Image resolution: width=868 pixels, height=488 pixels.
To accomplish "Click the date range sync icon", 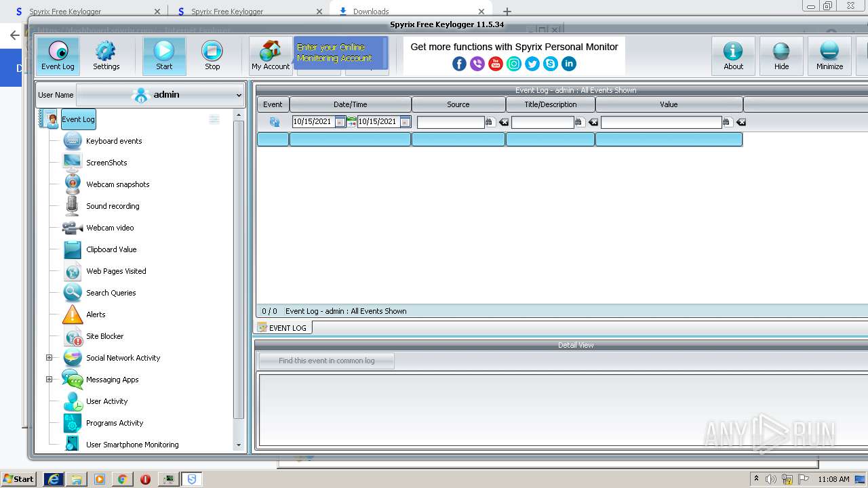I will click(x=351, y=122).
